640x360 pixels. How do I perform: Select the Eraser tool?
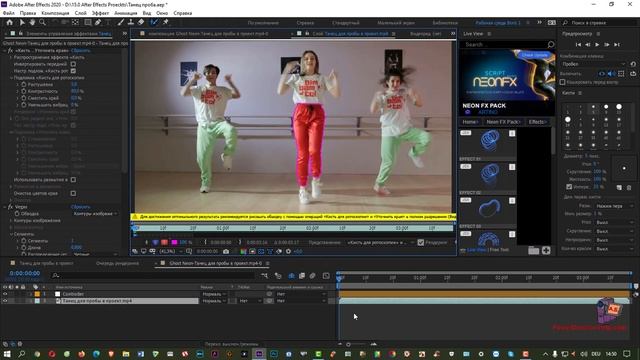pyautogui.click(x=141, y=22)
